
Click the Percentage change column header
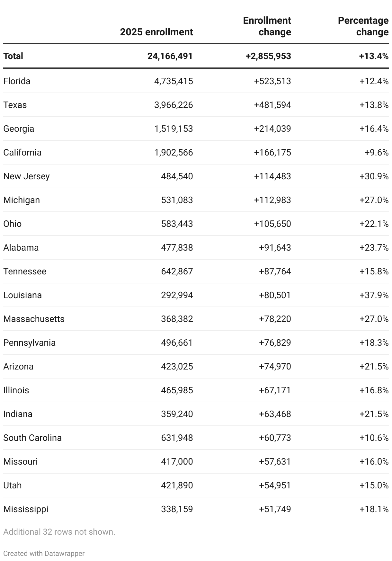(x=363, y=26)
